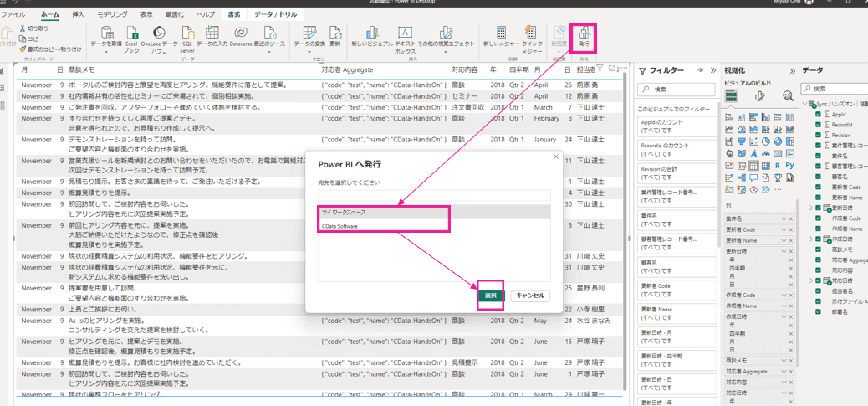Select the donut chart visual icon
This screenshot has height=406, width=868.
click(x=778, y=141)
